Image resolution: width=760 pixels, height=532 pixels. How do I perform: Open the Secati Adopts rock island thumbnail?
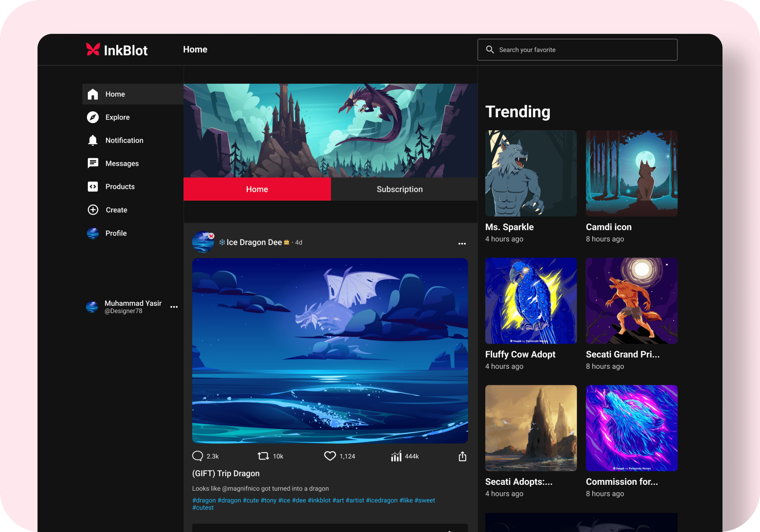[531, 428]
